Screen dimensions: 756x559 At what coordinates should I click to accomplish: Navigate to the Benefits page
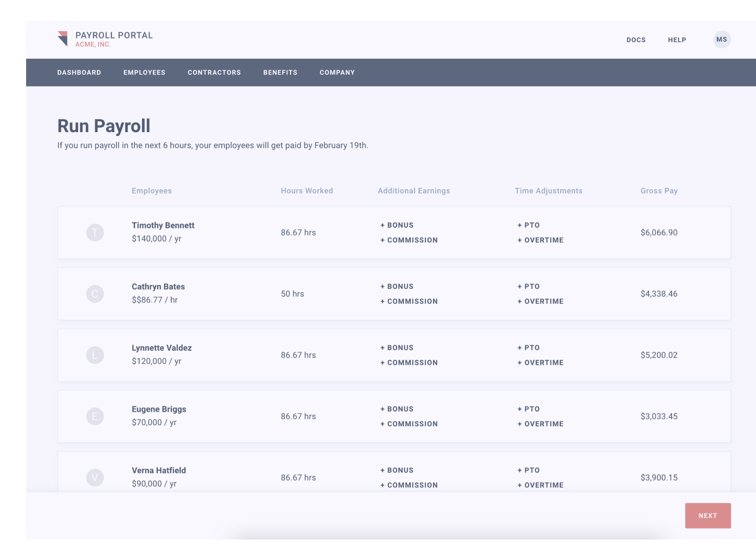click(x=280, y=72)
